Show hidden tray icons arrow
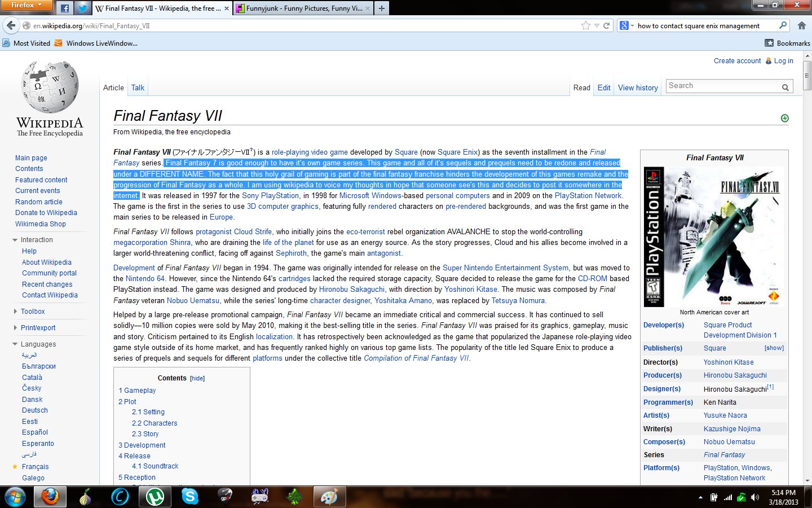 (700, 497)
